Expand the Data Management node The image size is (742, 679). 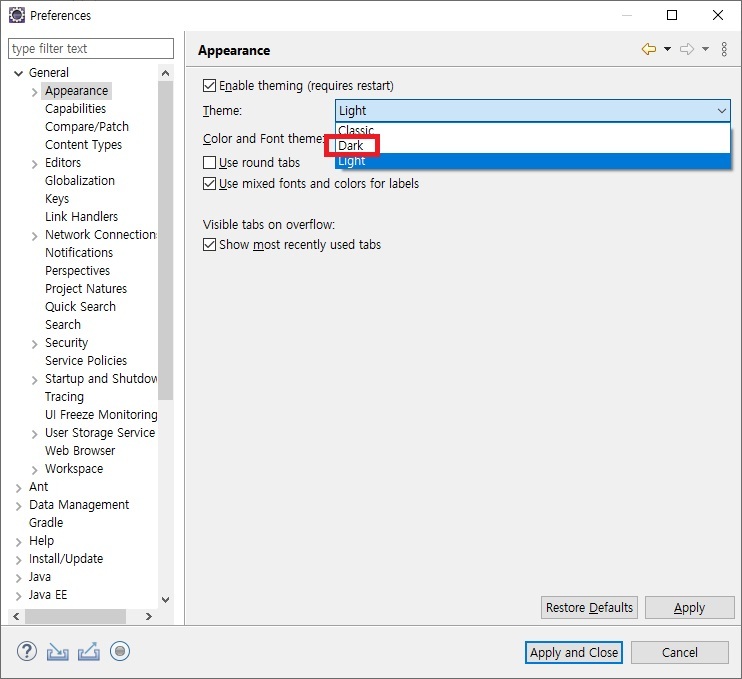[18, 506]
